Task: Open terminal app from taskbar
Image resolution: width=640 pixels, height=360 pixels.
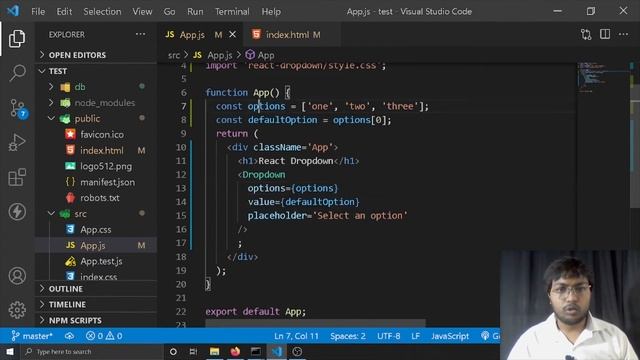Action: [x=256, y=351]
